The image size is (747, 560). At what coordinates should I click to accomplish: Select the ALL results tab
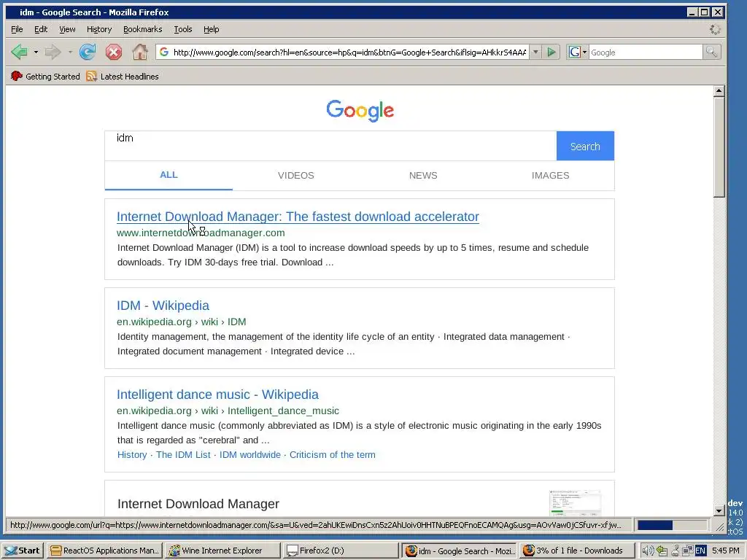169,175
